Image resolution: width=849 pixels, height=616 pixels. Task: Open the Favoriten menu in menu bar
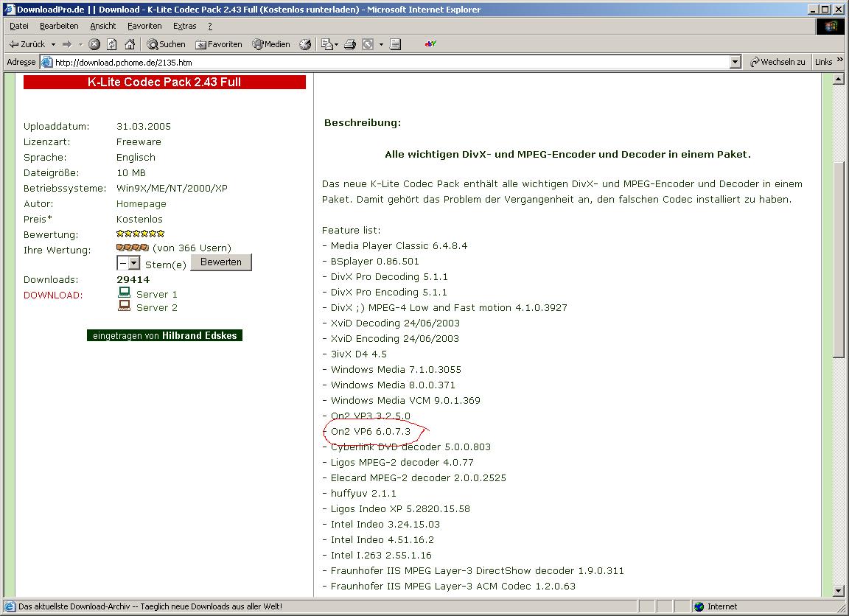coord(144,26)
